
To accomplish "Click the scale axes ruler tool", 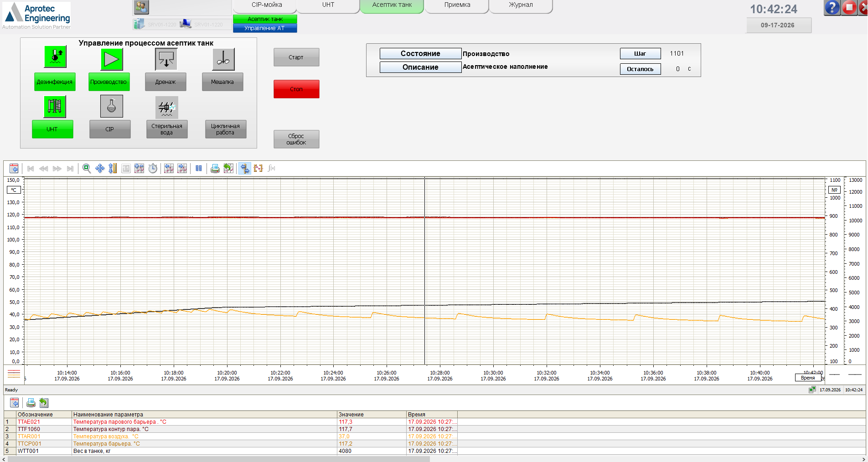I will point(113,169).
